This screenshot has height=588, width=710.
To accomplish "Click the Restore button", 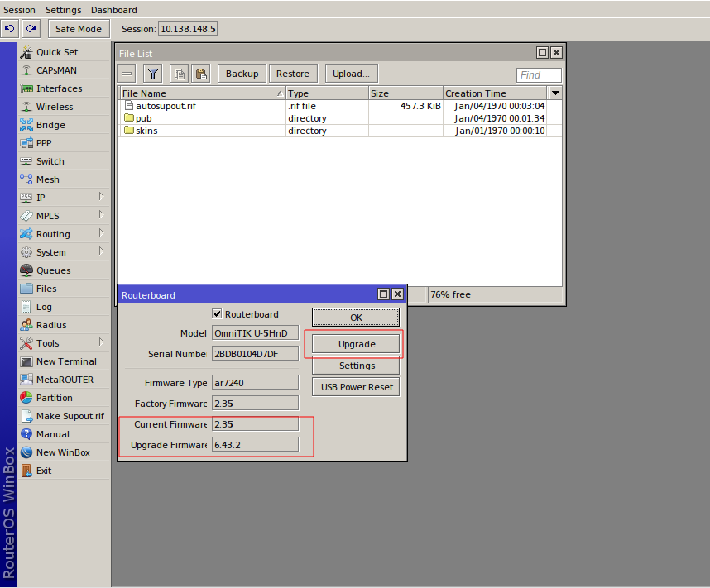I will pos(293,74).
